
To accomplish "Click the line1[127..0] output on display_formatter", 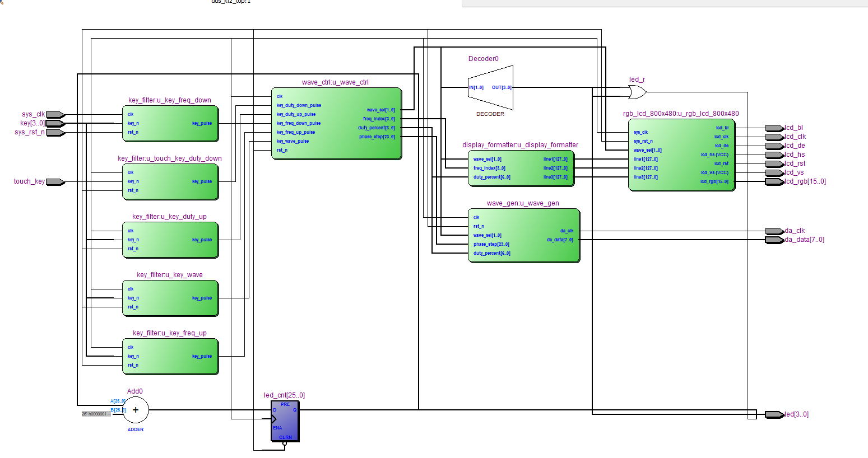I will point(555,159).
